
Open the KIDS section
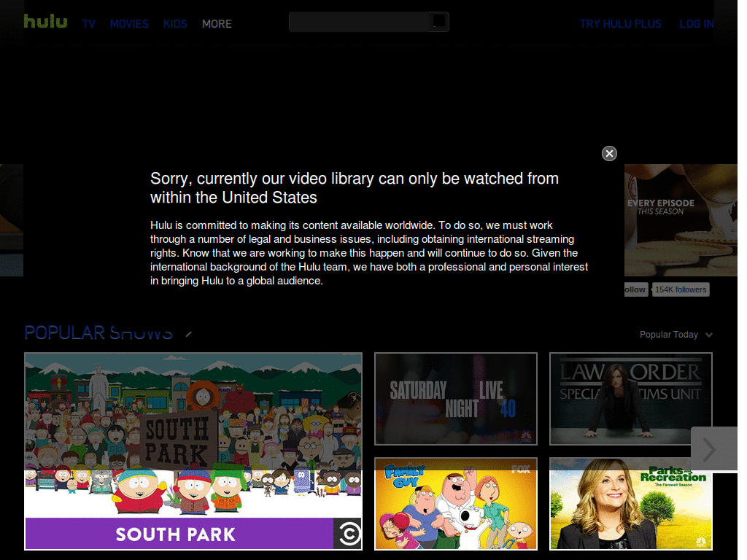(175, 23)
